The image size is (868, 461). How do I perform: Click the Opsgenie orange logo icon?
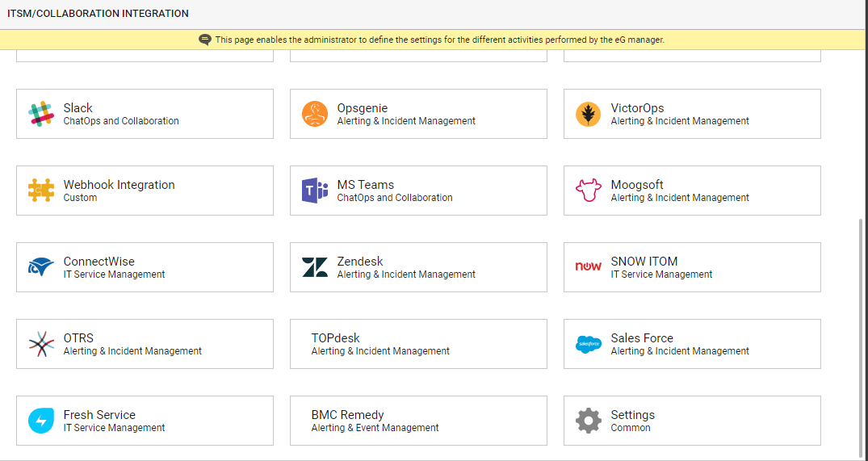coord(315,114)
